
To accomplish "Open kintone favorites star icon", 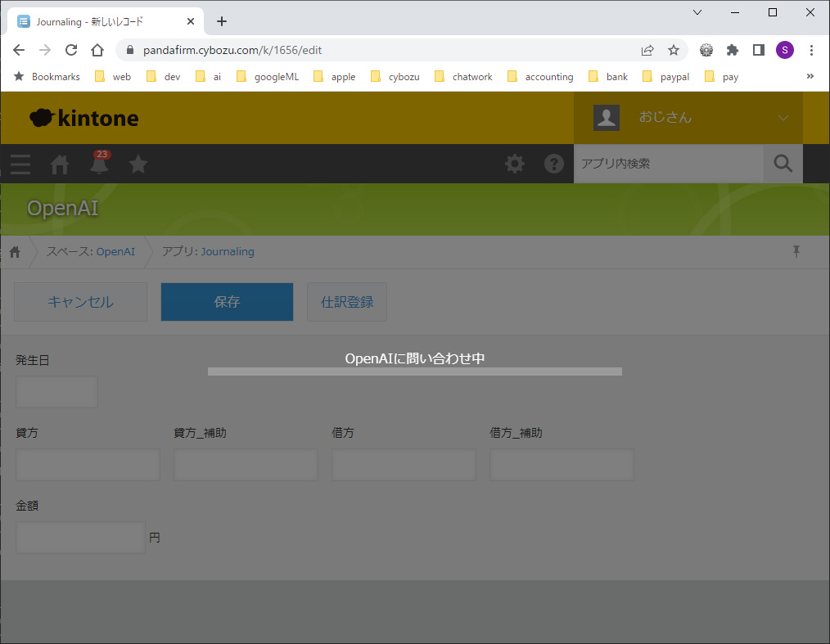I will point(138,164).
